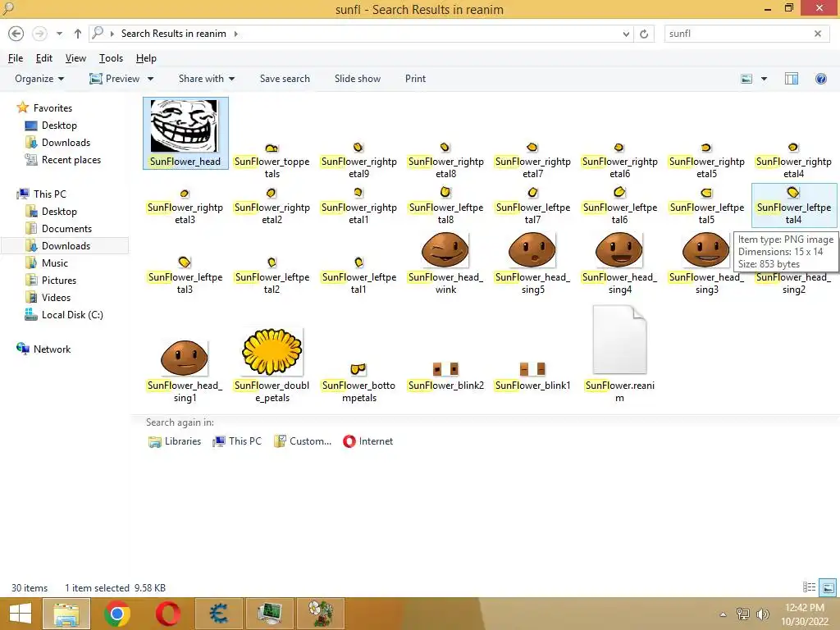Select the SunFlower_leftpetal5 file icon
Screen dimensions: 840x630
(x=706, y=193)
